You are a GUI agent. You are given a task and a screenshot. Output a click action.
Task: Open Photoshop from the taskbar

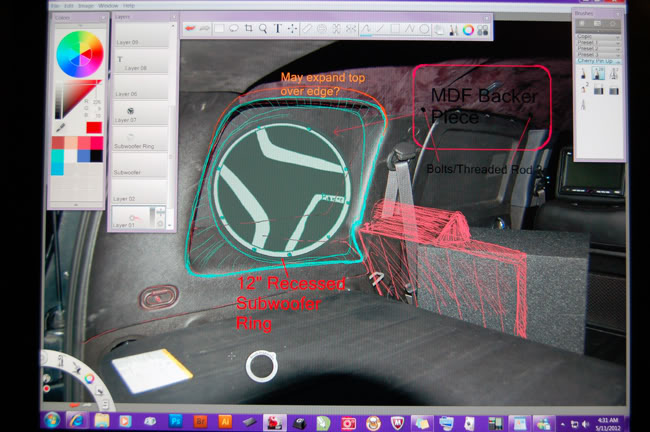175,422
